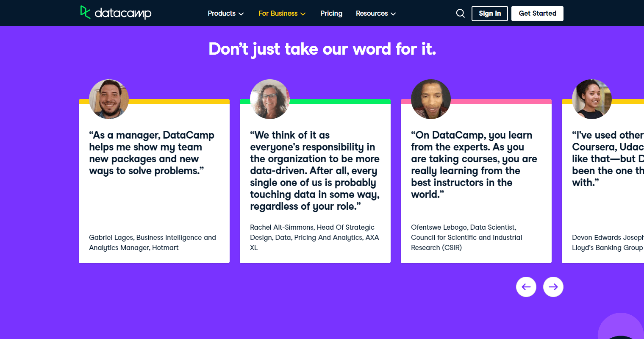Click quote starting "I've used other"
This screenshot has height=339, width=644.
tap(608, 159)
